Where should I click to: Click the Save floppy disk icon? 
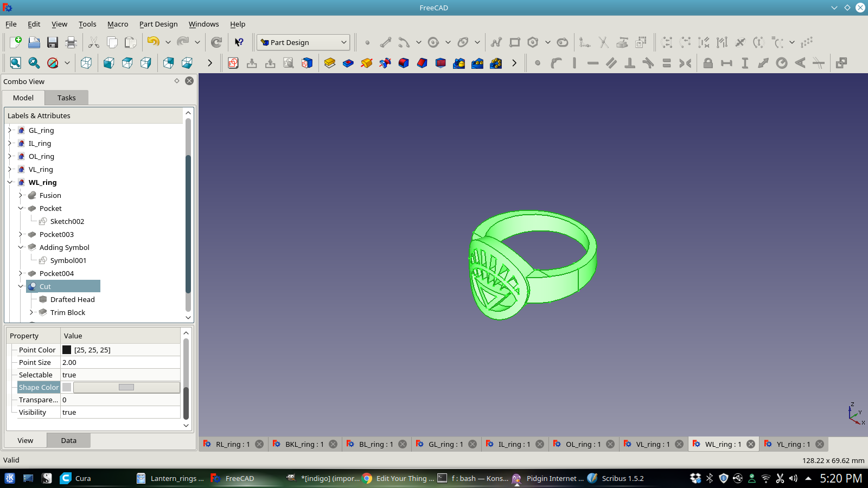[x=53, y=42]
